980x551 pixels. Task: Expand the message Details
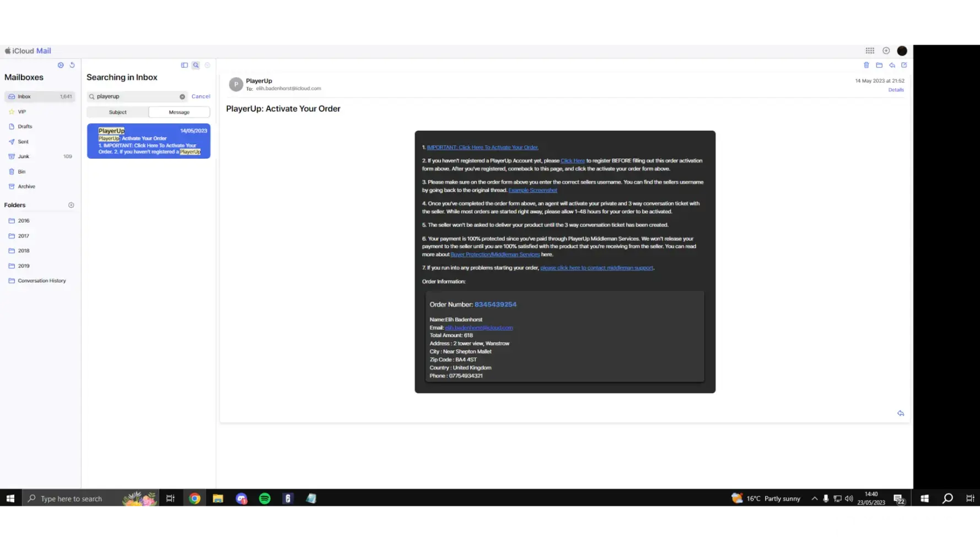pos(896,90)
